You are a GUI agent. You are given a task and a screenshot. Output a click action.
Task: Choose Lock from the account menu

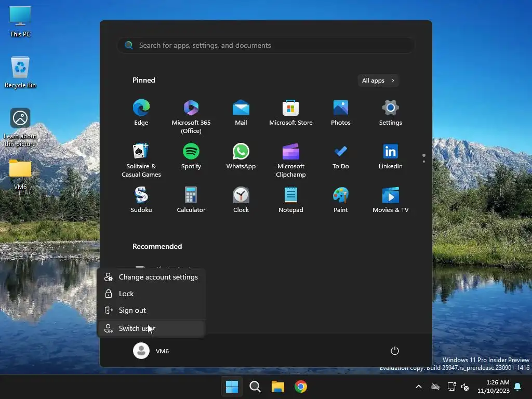coord(151,294)
